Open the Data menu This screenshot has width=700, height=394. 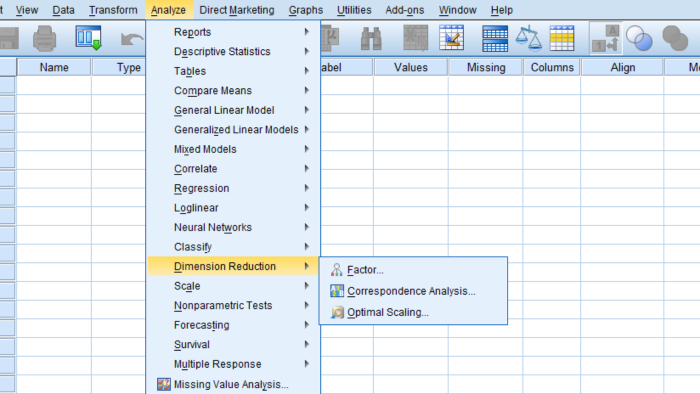coord(63,10)
